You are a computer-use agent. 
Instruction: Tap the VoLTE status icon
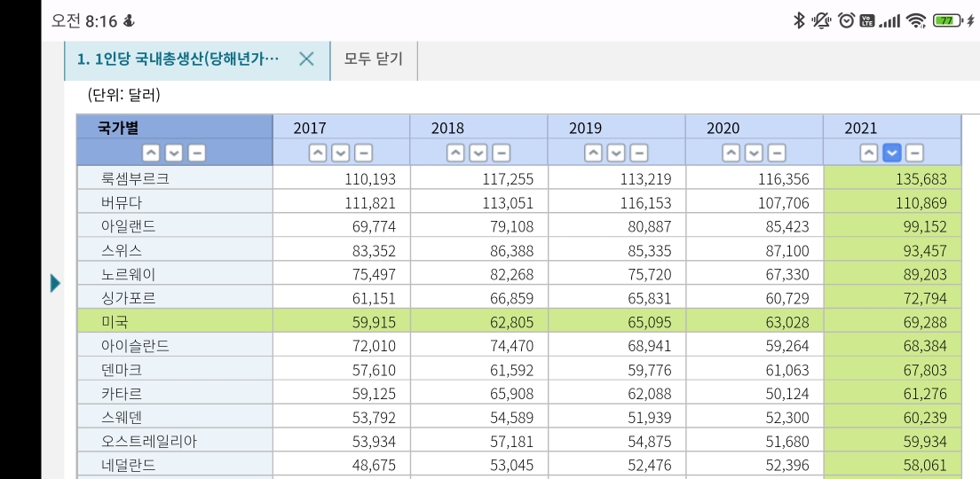coord(867,20)
